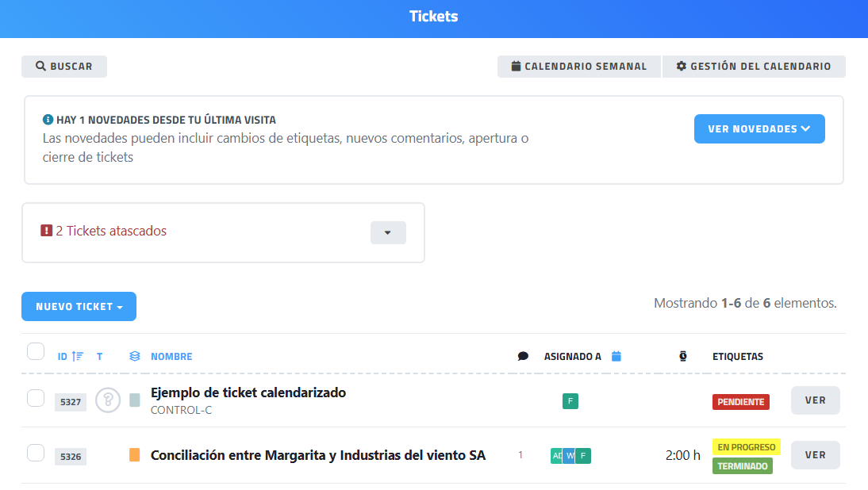Click the layers stack icon in table header

pyautogui.click(x=135, y=356)
